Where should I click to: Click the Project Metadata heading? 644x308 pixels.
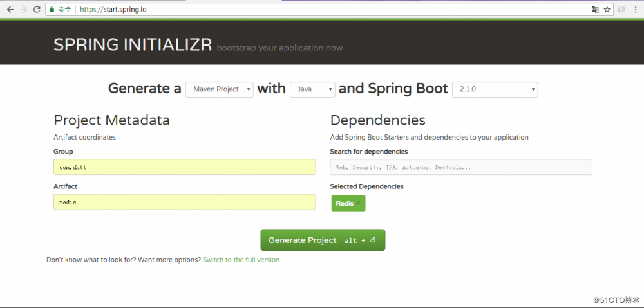tap(111, 120)
